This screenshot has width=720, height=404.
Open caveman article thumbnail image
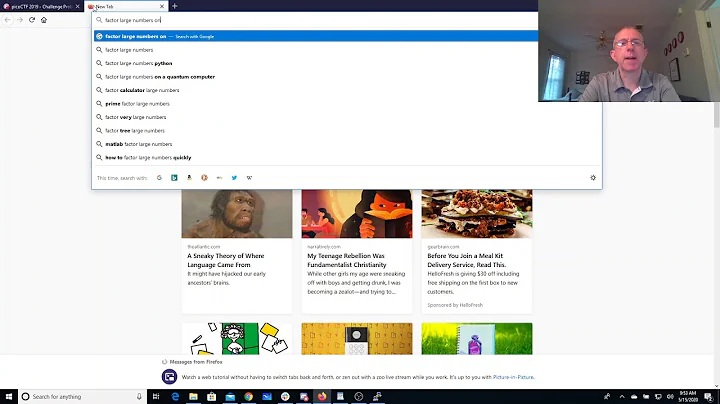coord(237,214)
